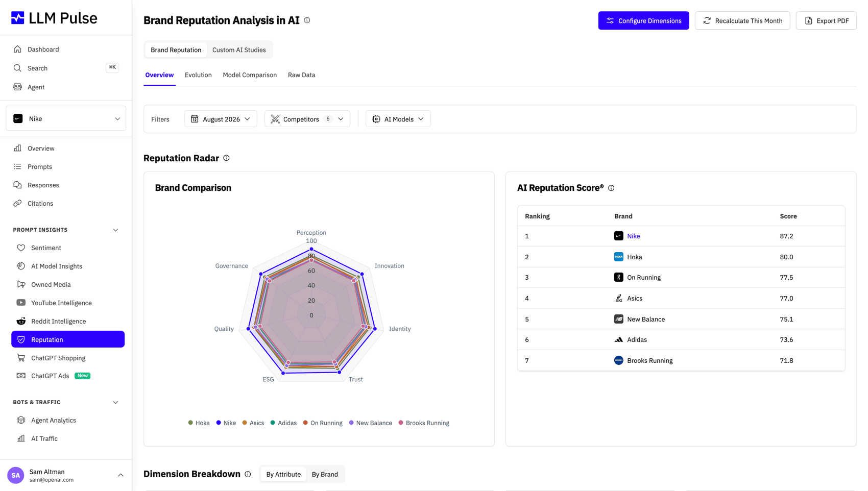Open the Raw Data tab
Viewport: 868px width, 491px height.
[301, 76]
